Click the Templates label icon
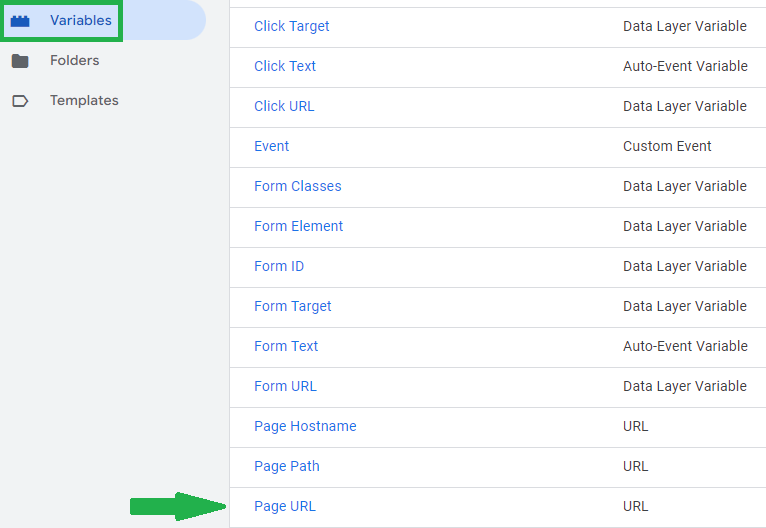 pos(20,101)
